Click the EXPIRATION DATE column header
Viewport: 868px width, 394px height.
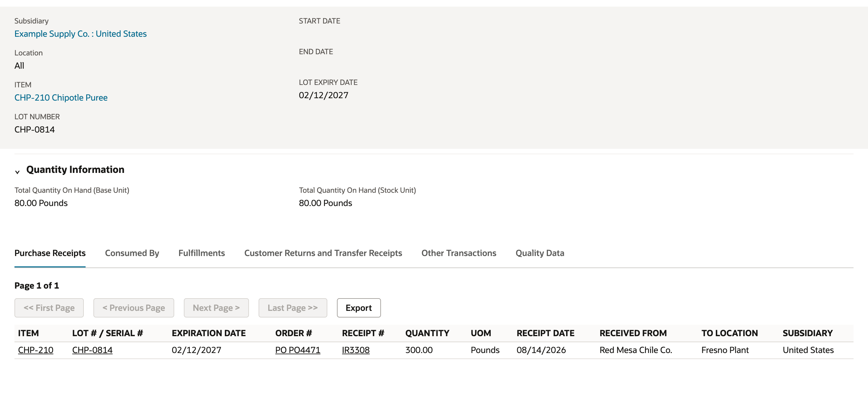point(209,333)
